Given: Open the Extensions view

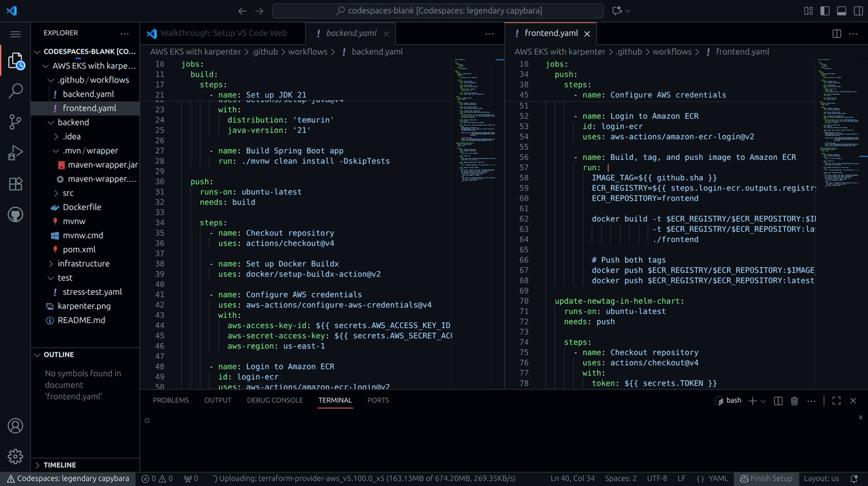Looking at the screenshot, I should [x=15, y=184].
